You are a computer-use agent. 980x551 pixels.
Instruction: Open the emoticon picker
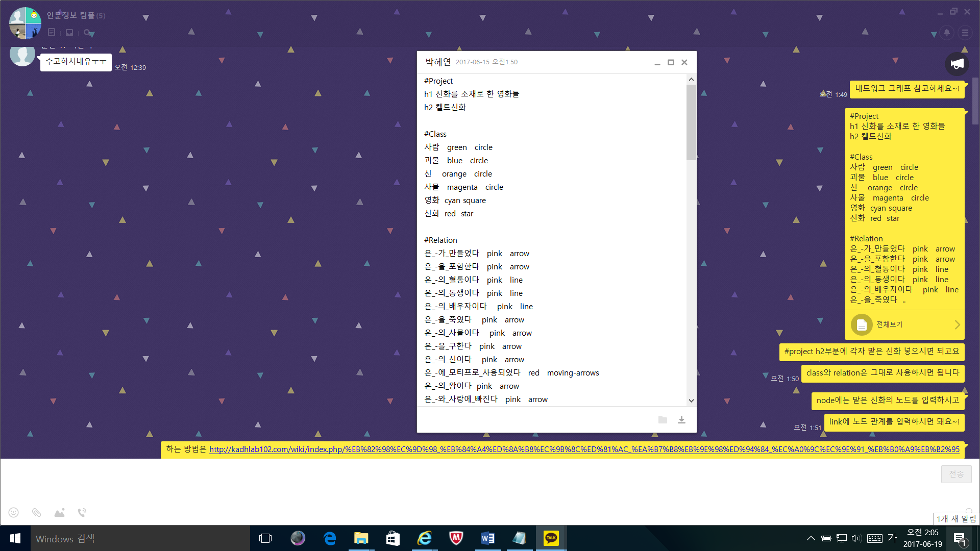[14, 512]
